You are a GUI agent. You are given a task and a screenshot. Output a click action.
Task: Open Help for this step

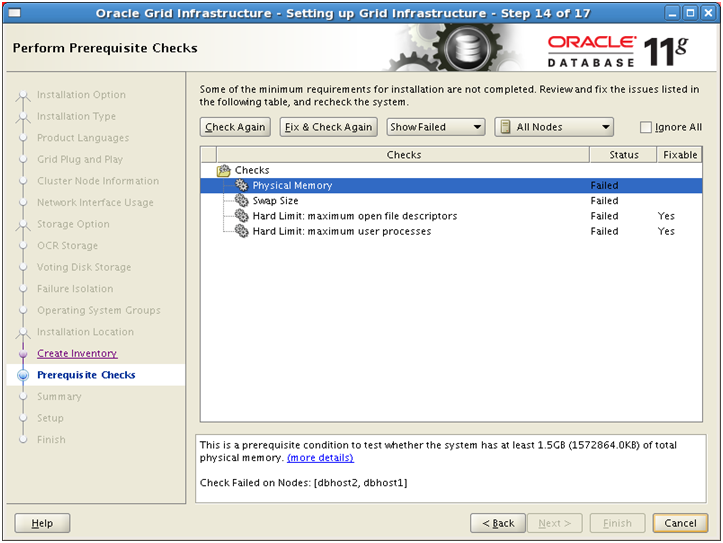coord(42,523)
